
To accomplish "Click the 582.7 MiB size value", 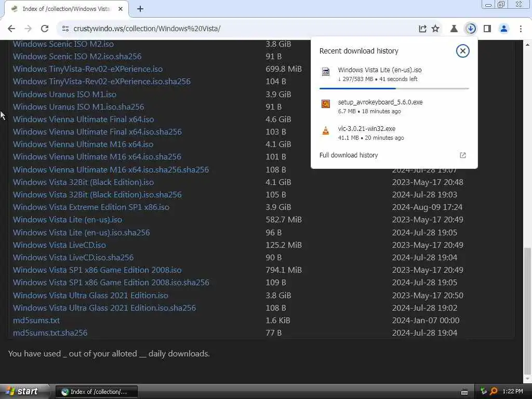I will (284, 220).
